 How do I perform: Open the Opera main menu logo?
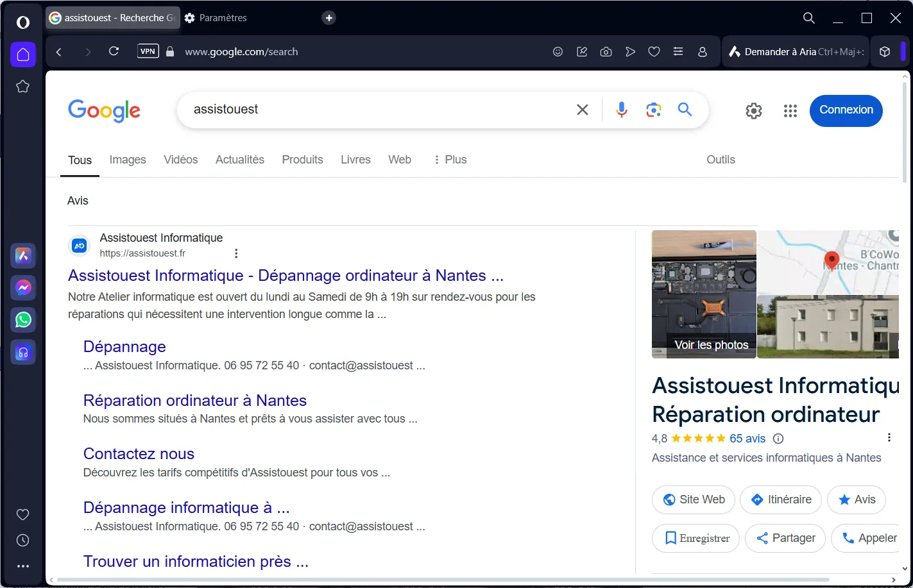(23, 22)
